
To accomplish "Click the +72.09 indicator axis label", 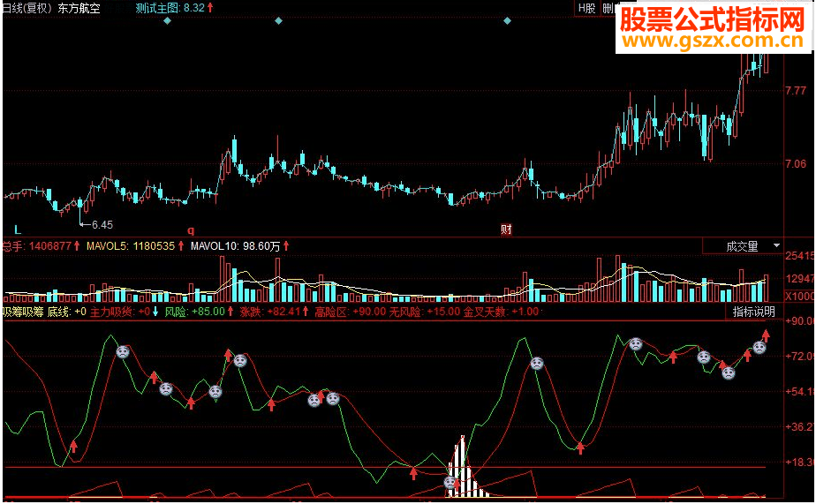I will click(x=800, y=357).
